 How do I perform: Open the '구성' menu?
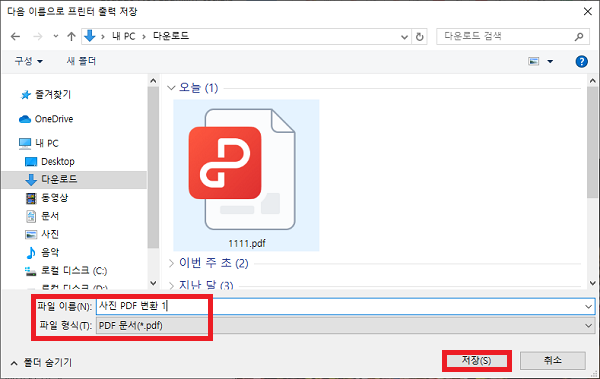(x=28, y=61)
